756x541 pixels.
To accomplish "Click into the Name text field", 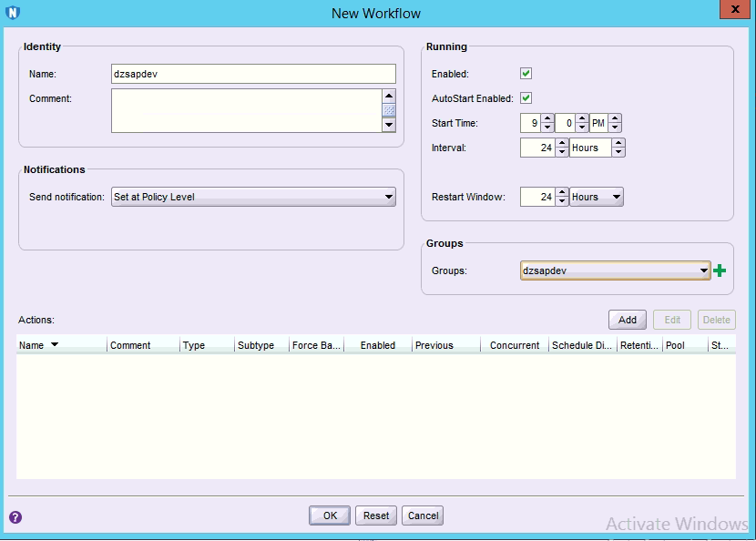I will (x=253, y=74).
